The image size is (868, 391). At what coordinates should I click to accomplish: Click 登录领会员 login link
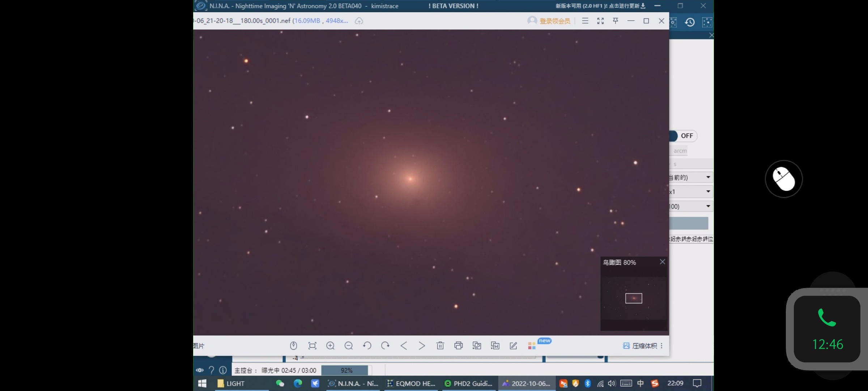(555, 21)
